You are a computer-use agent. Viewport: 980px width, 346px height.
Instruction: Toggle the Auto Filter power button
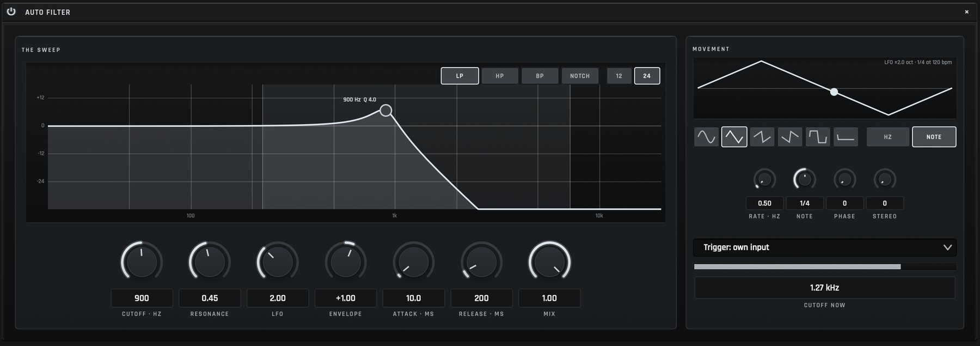point(11,11)
